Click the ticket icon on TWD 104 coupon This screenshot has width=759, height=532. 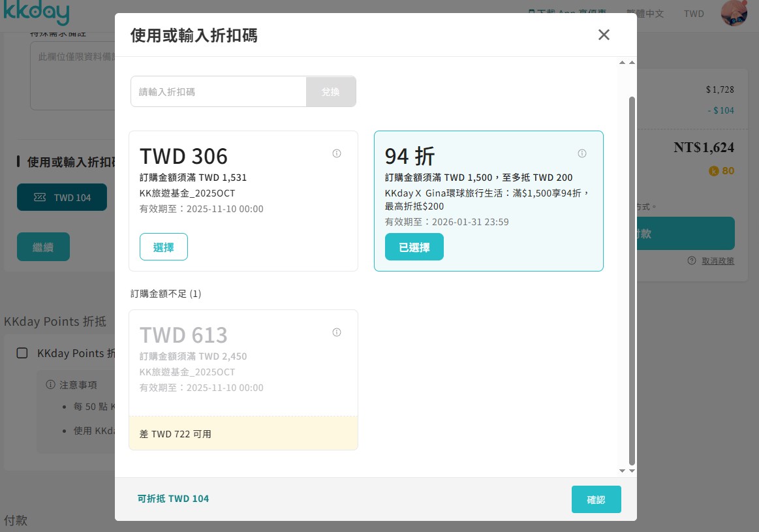click(x=40, y=197)
